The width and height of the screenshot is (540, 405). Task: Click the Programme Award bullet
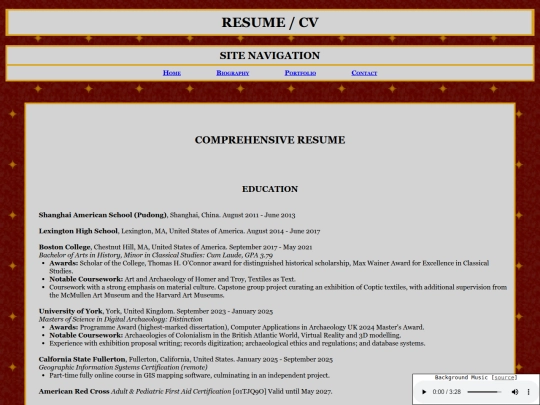(x=237, y=328)
